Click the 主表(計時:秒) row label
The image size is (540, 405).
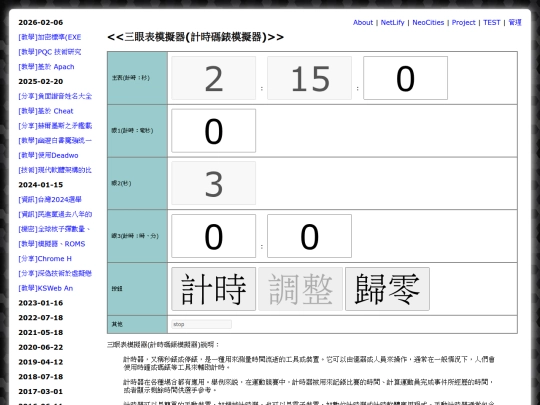[x=131, y=78]
